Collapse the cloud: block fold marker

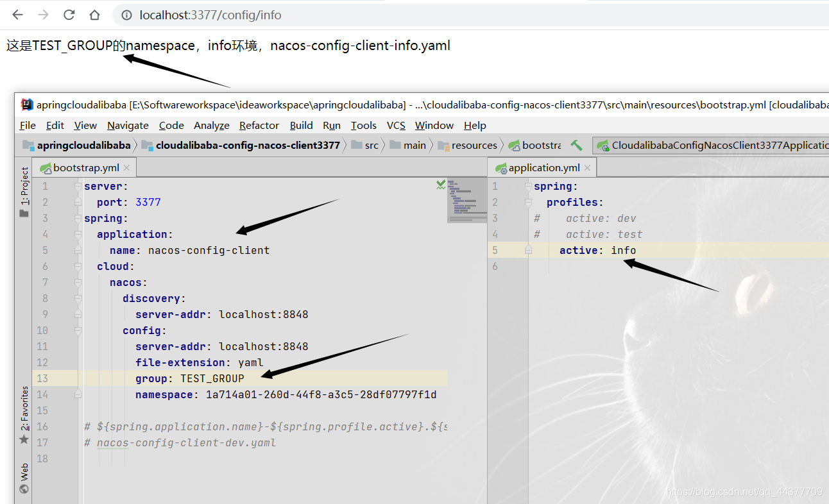click(78, 267)
